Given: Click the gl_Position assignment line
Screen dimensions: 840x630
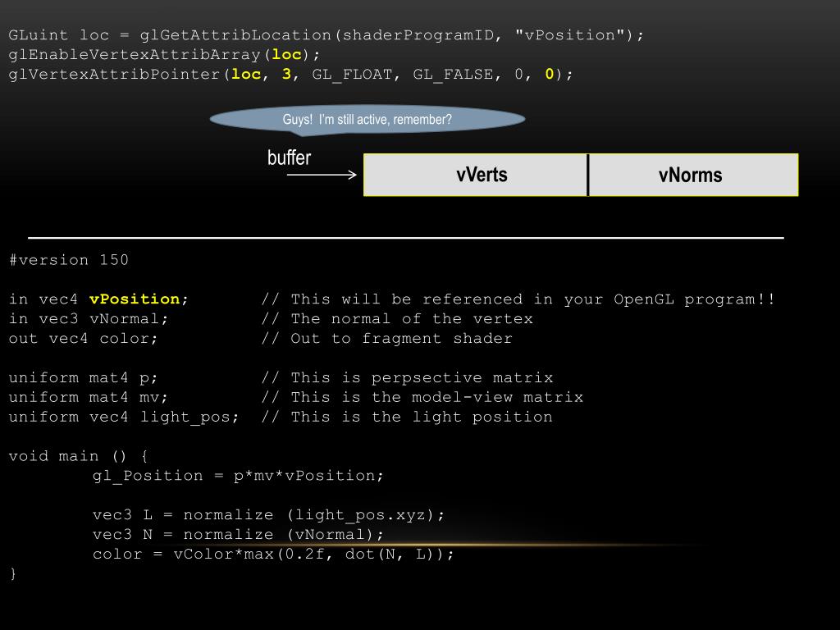Looking at the screenshot, I should [238, 477].
